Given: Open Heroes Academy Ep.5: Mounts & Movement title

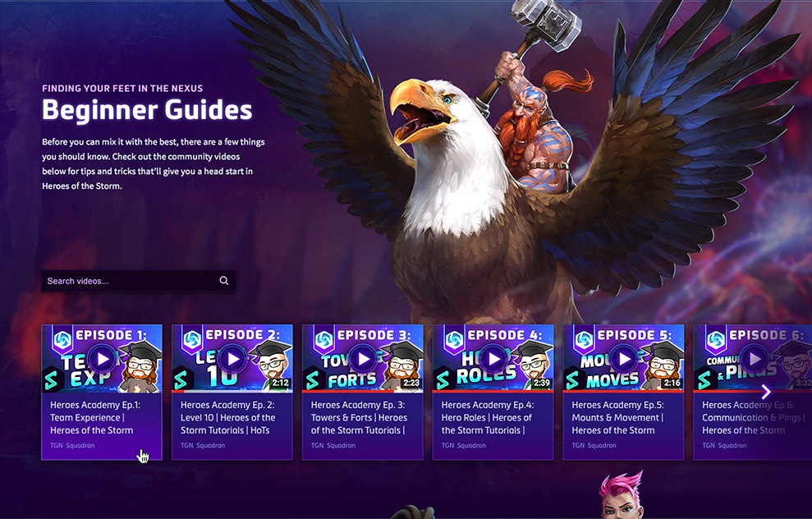Looking at the screenshot, I should point(617,417).
